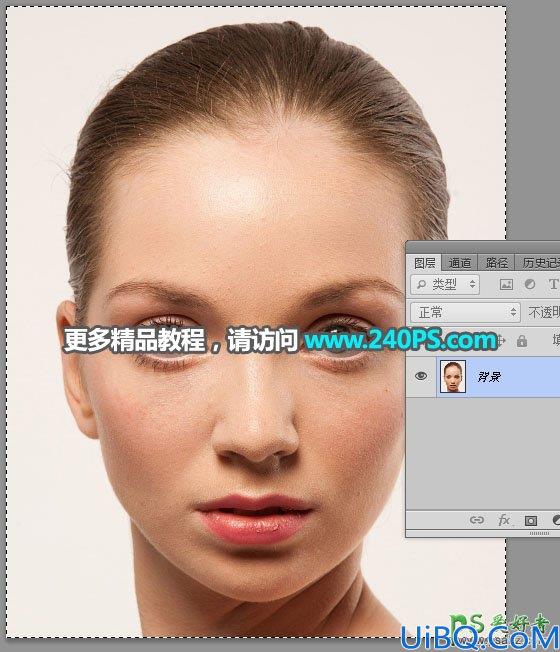
Task: Toggle visibility eye of 背景 layer
Action: pos(421,376)
